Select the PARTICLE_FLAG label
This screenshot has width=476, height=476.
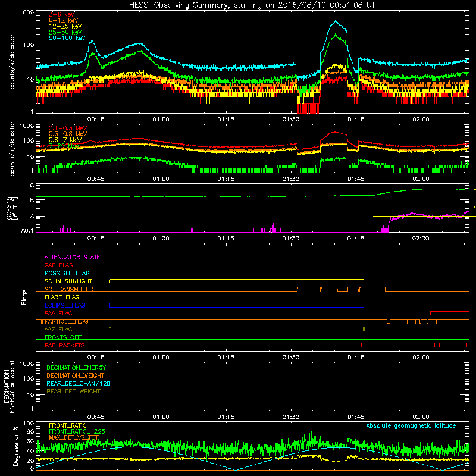point(67,321)
